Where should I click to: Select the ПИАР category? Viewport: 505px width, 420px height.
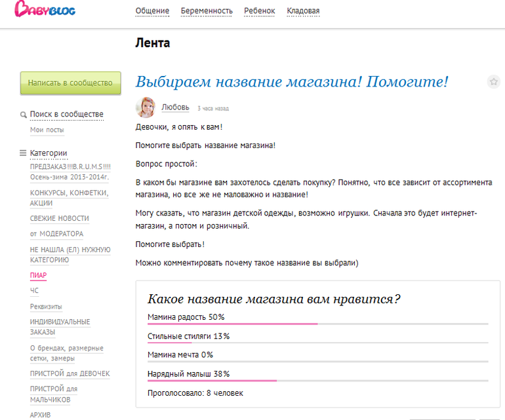(x=38, y=275)
